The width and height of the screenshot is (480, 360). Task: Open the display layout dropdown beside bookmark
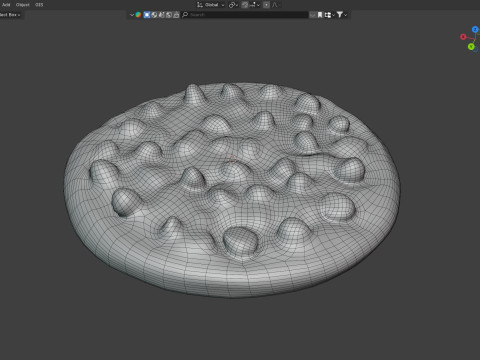click(330, 15)
